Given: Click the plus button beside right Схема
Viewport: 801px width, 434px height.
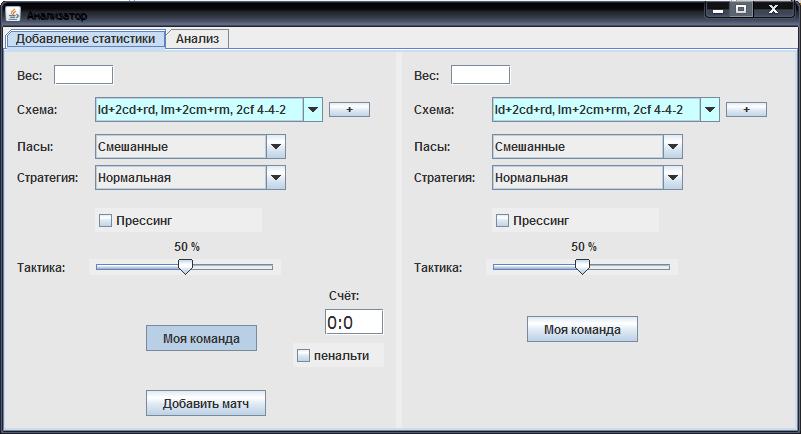Looking at the screenshot, I should 746,110.
